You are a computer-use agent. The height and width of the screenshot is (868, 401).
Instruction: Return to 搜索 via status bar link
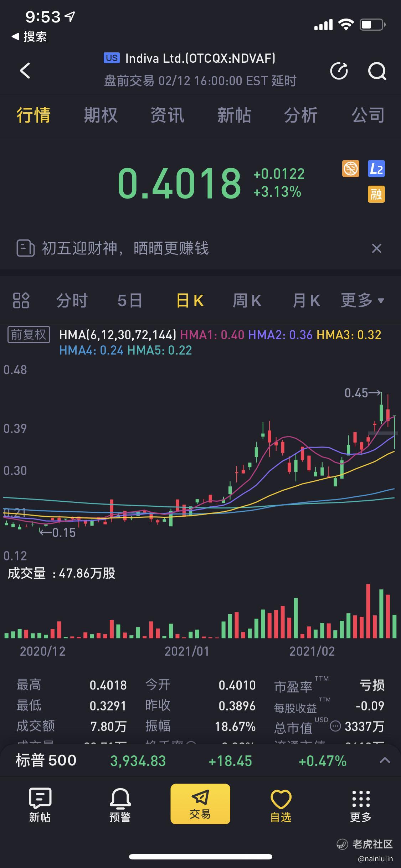pyautogui.click(x=29, y=36)
